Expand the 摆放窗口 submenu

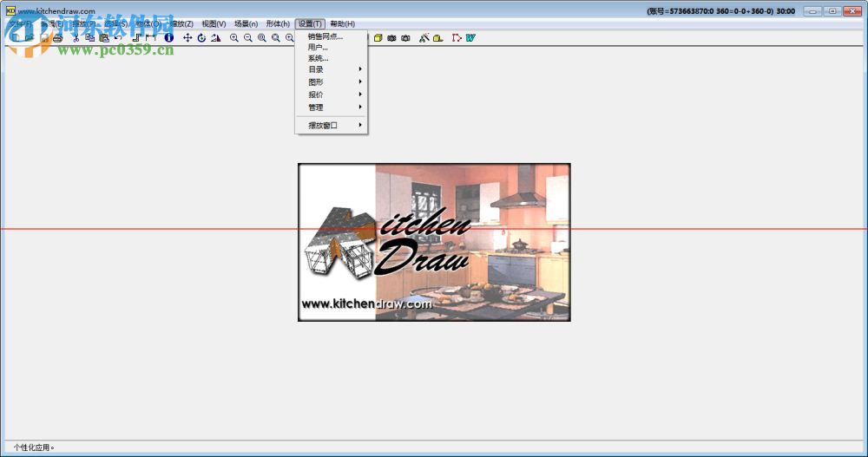tap(332, 125)
